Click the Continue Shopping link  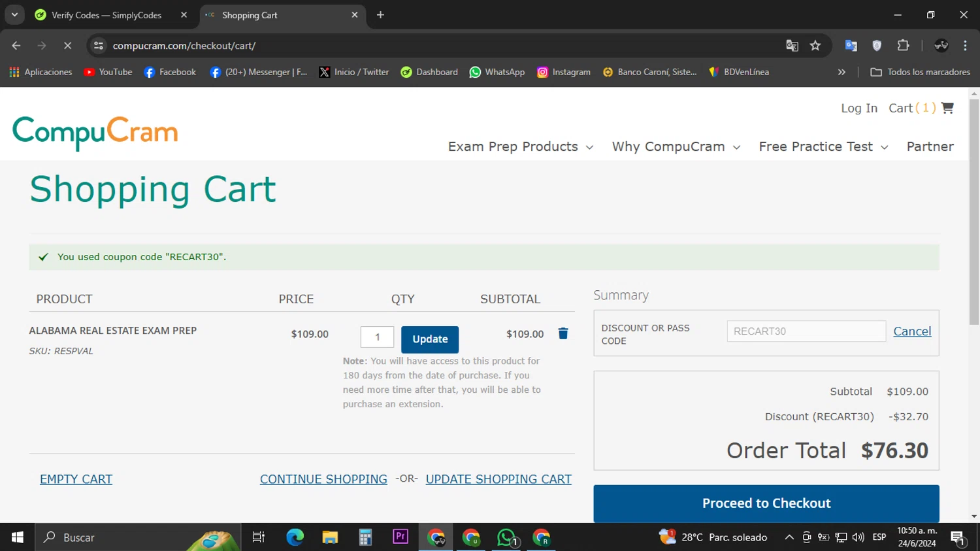(323, 479)
